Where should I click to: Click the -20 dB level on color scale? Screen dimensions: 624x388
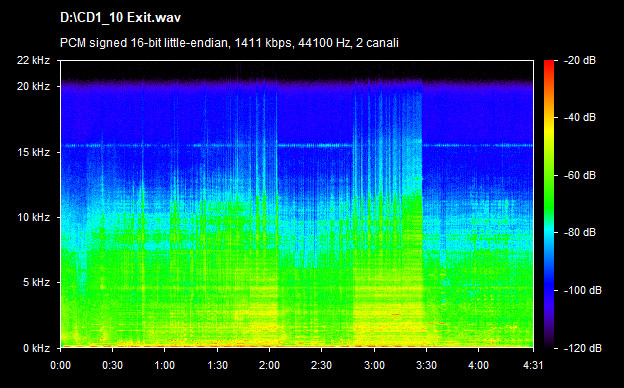(x=580, y=60)
